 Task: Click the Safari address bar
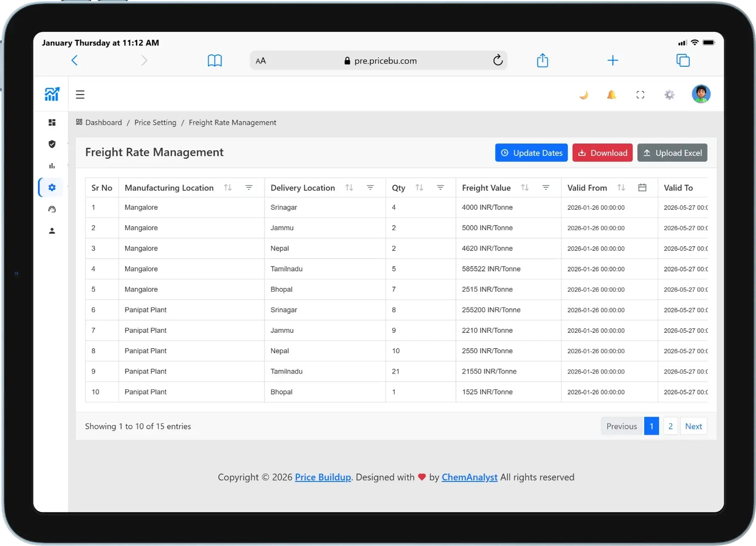[379, 61]
